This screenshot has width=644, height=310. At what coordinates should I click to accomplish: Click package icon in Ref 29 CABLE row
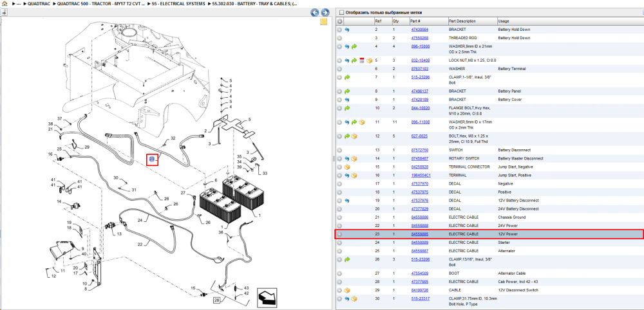[347, 290]
